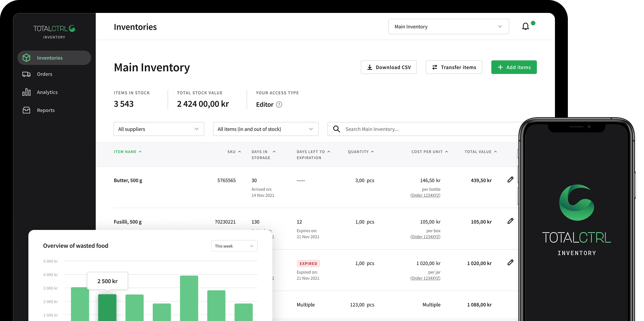644x321 pixels.
Task: Click the Multiple expiration cell
Action: (x=306, y=305)
